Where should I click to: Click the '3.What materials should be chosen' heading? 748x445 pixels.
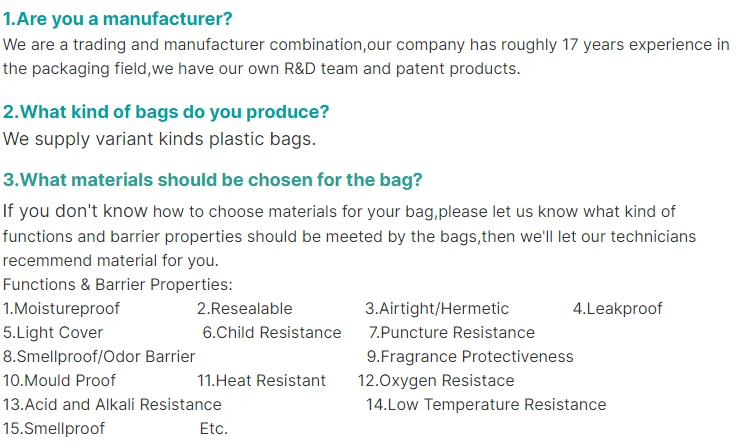[x=213, y=180]
